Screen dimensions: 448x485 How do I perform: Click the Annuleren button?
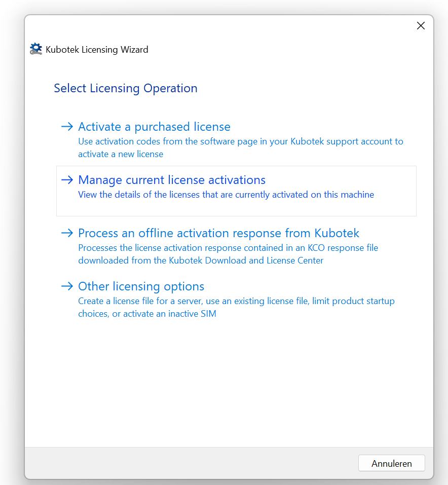(x=391, y=463)
